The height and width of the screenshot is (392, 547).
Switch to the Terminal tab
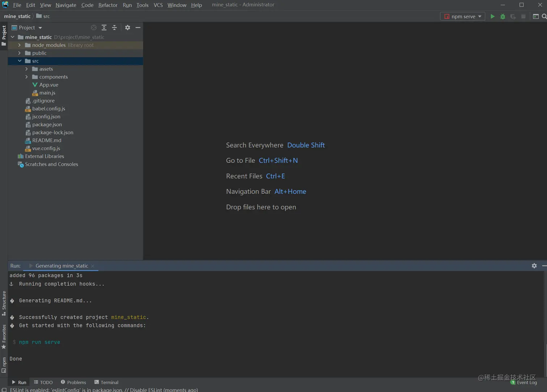click(x=106, y=382)
